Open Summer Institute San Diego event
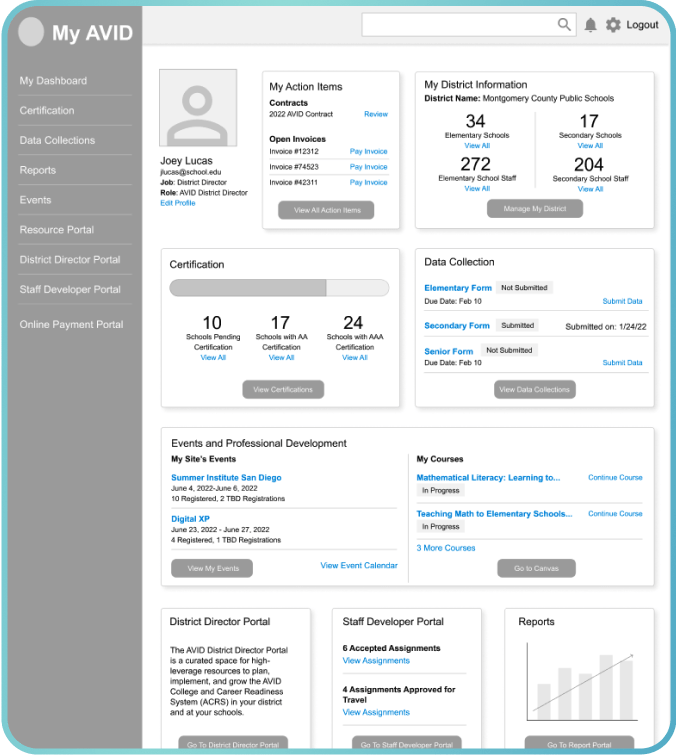 (x=226, y=477)
